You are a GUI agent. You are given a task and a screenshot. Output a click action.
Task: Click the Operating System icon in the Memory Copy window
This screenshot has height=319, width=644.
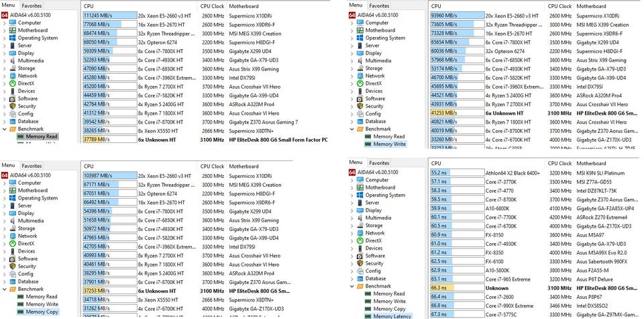12,197
